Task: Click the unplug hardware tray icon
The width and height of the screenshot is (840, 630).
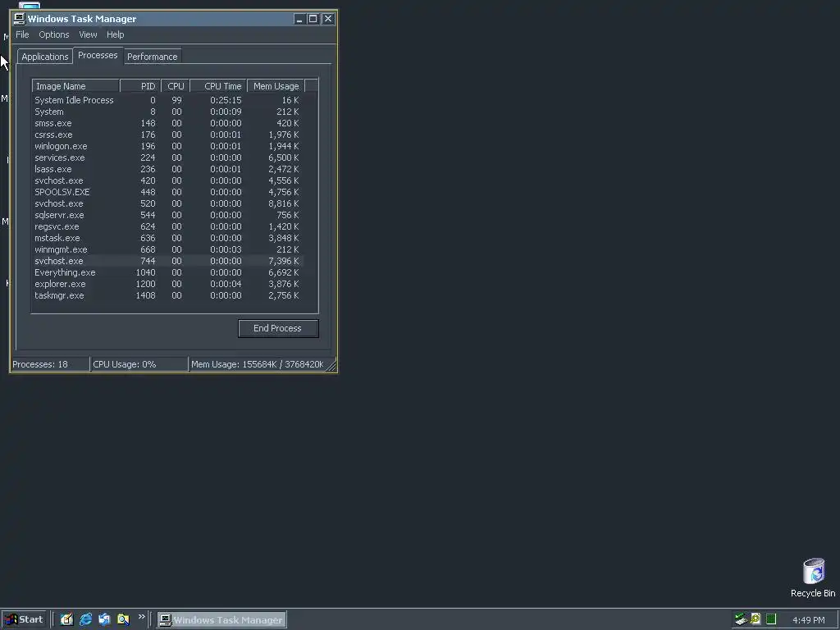Action: 741,619
